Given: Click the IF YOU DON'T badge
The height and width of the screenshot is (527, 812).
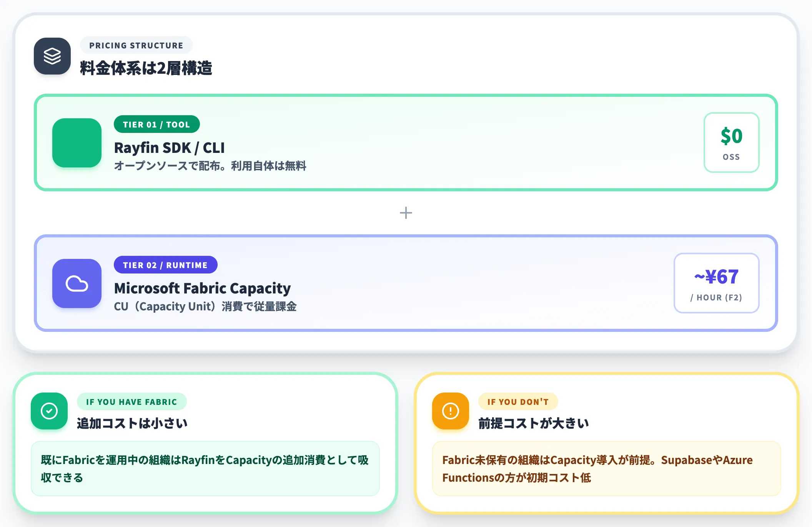Looking at the screenshot, I should [x=518, y=402].
